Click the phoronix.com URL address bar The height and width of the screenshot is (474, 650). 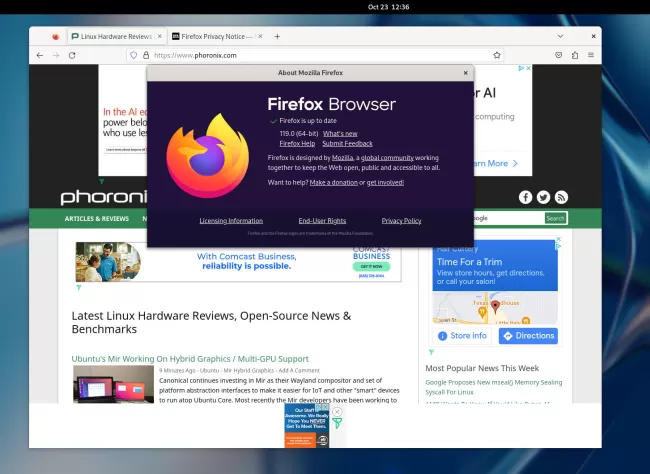coord(300,55)
